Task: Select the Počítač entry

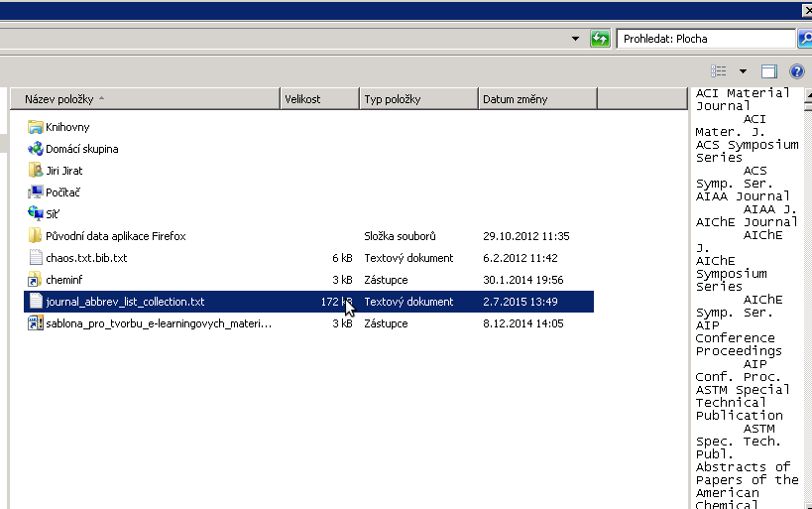Action: [62, 192]
